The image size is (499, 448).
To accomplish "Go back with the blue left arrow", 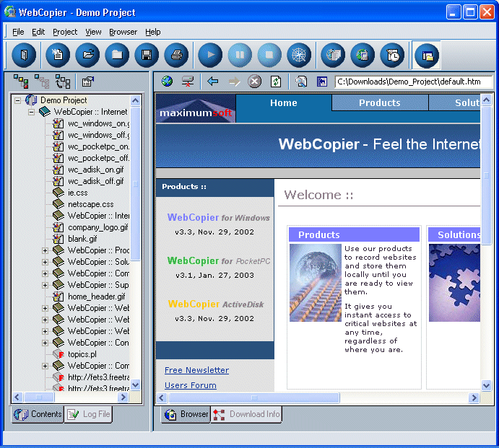I will (212, 82).
